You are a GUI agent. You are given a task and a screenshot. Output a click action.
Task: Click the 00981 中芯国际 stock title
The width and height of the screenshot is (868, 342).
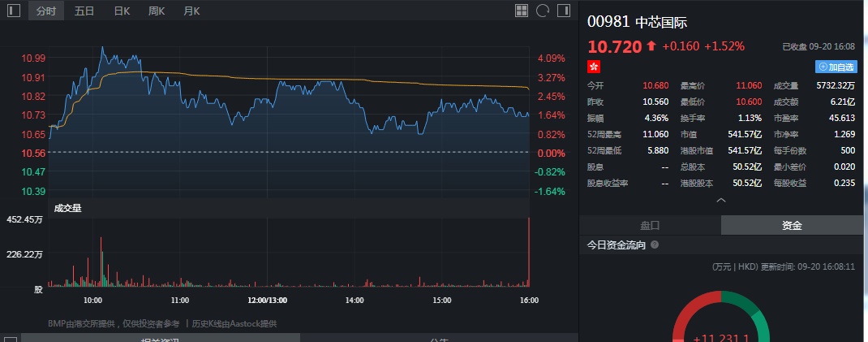click(x=637, y=22)
